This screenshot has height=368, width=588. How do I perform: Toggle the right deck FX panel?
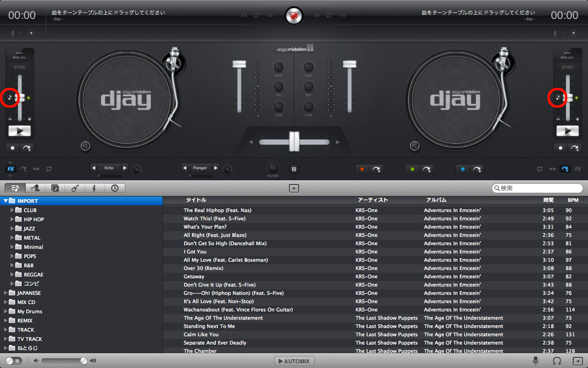pyautogui.click(x=578, y=169)
